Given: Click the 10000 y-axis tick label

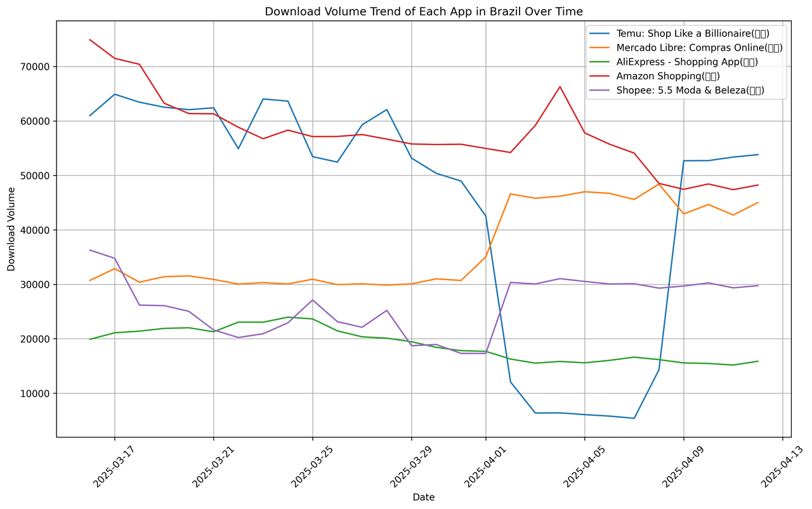Looking at the screenshot, I should pyautogui.click(x=37, y=394).
